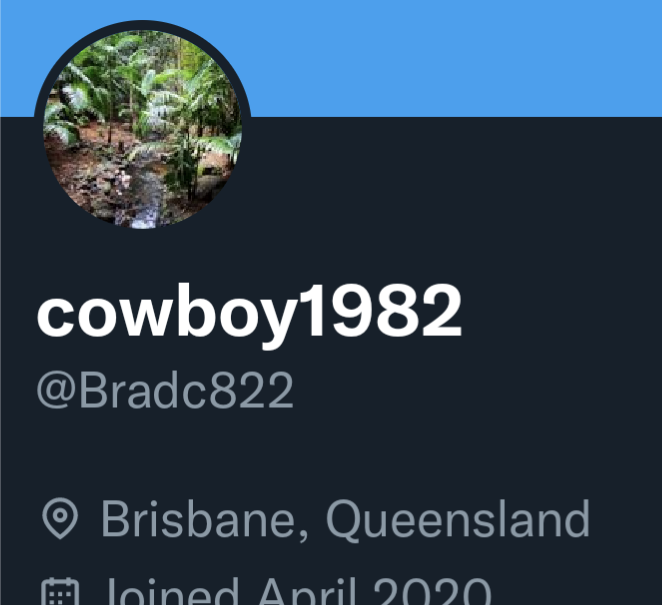
Task: Click blue banner right of the avatar
Action: click(456, 58)
